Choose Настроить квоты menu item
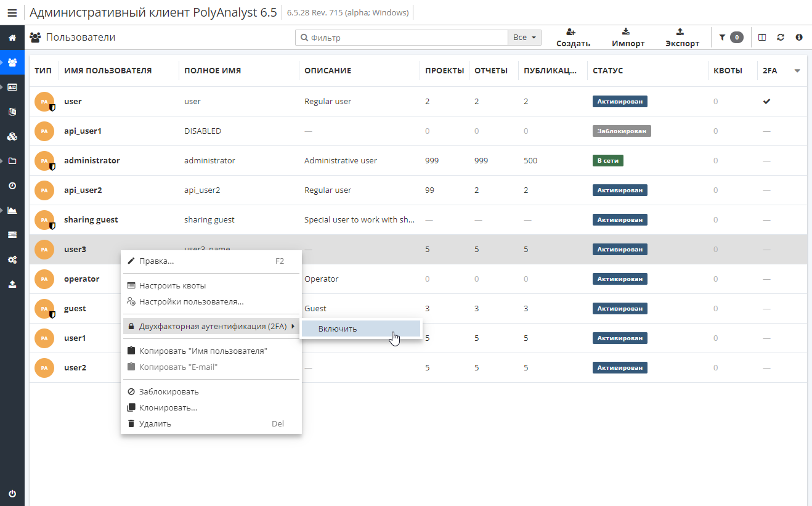812x506 pixels. [x=211, y=286]
